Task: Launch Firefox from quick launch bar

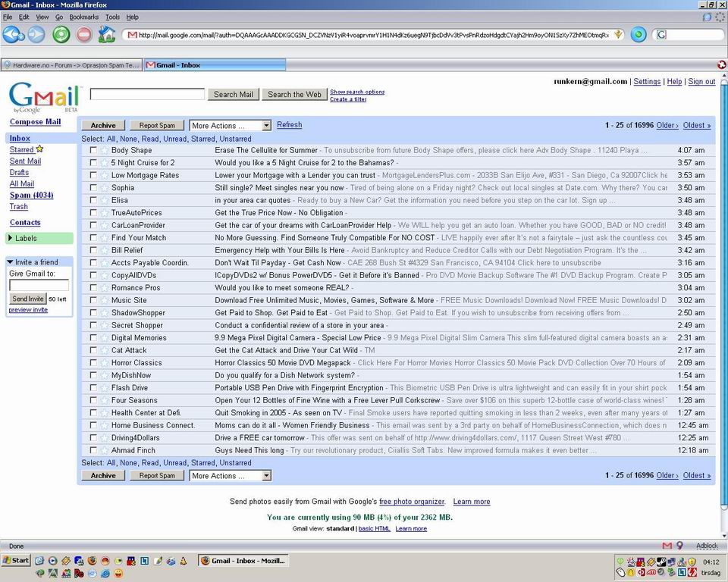Action: [x=92, y=561]
